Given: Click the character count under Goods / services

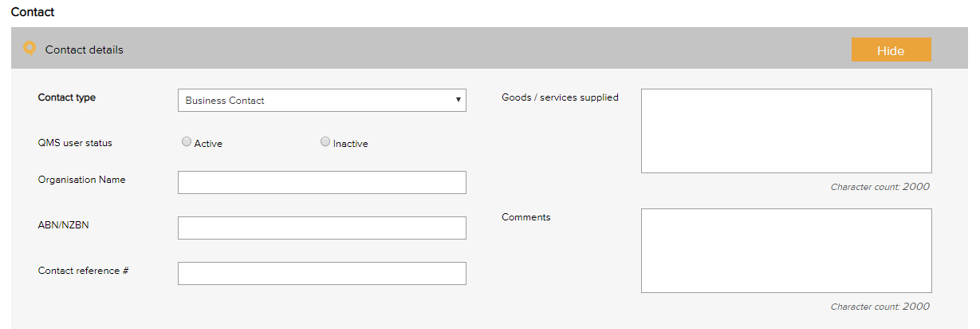Looking at the screenshot, I should (x=880, y=187).
